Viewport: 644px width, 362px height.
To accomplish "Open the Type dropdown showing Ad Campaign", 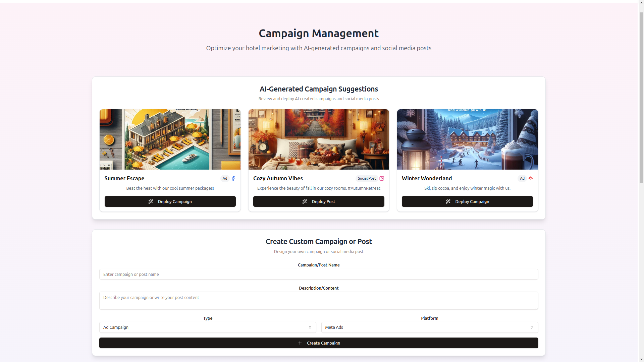I will coord(207,327).
